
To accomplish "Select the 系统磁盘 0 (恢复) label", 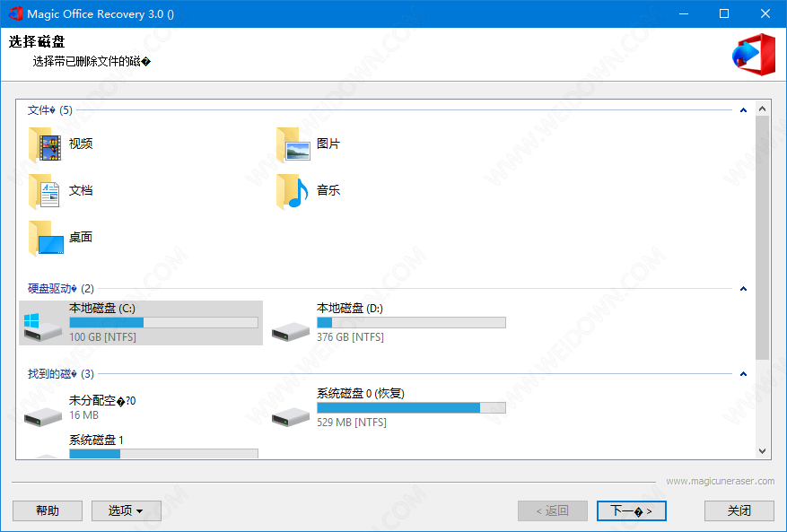I will [x=361, y=394].
